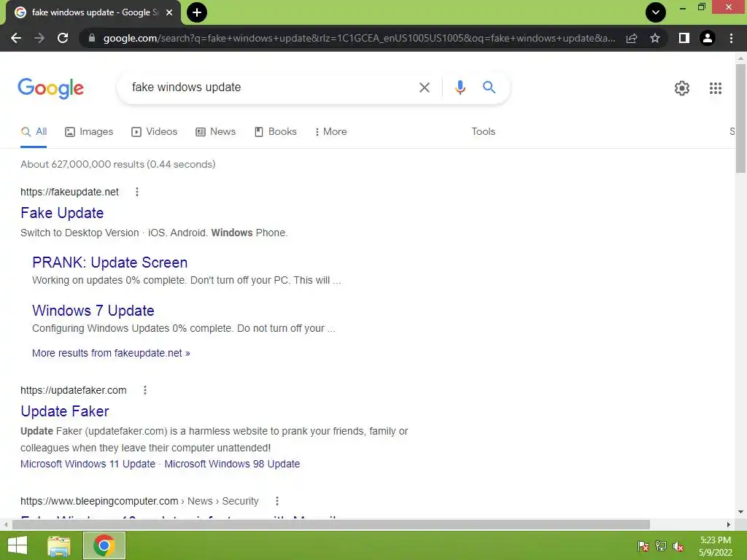Viewport: 747px width, 560px height.
Task: Switch to the Books tab
Action: [276, 132]
